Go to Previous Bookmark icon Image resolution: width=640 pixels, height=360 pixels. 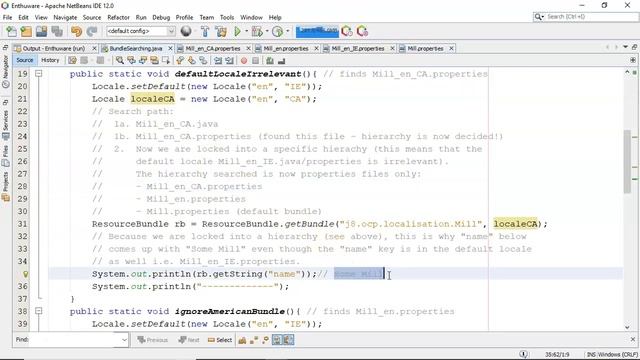tap(180, 60)
